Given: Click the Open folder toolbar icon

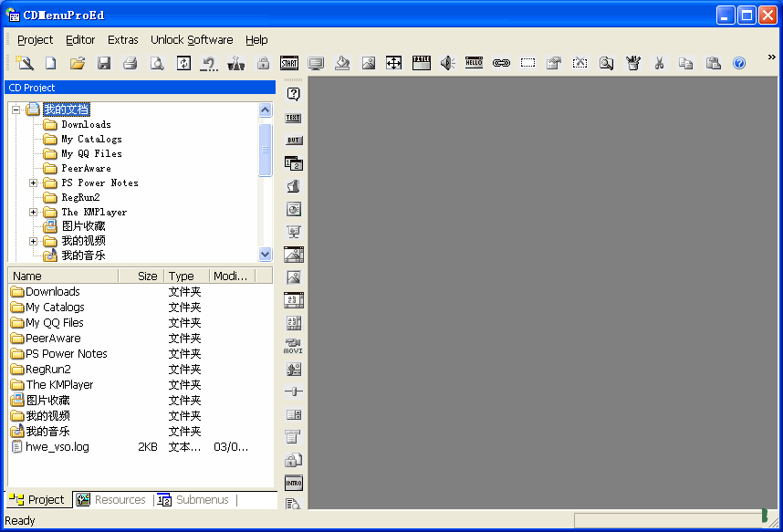Looking at the screenshot, I should (x=78, y=63).
